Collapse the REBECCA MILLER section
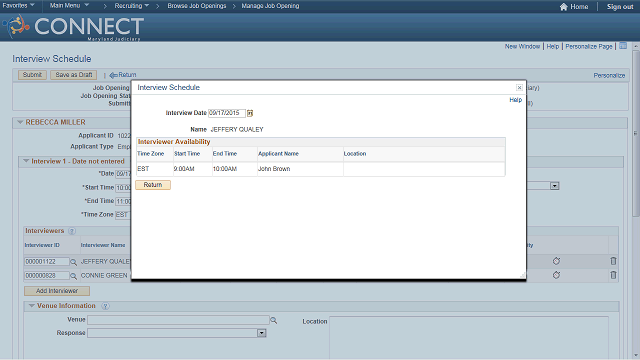The height and width of the screenshot is (360, 640). click(x=20, y=122)
